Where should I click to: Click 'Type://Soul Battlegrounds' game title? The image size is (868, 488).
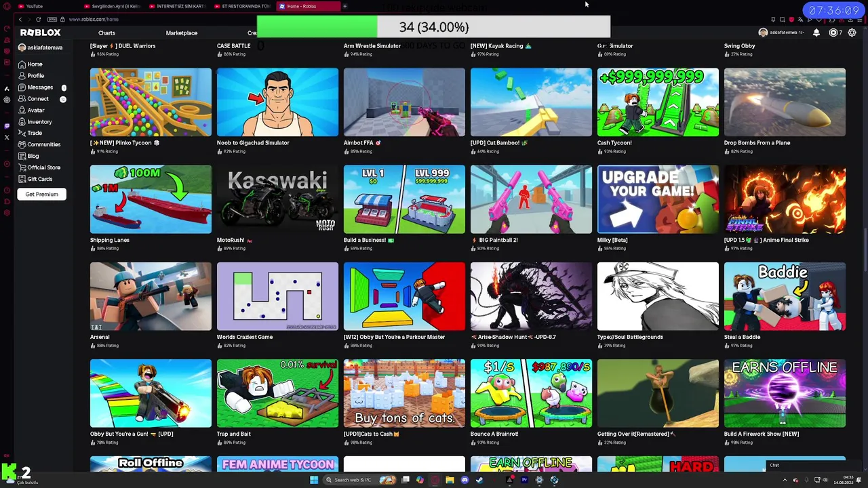630,337
